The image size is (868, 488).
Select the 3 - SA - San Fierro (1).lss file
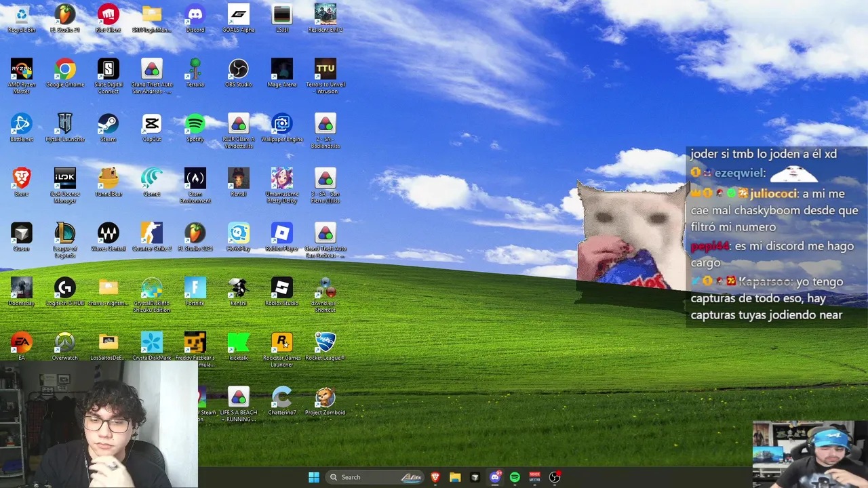tap(325, 186)
